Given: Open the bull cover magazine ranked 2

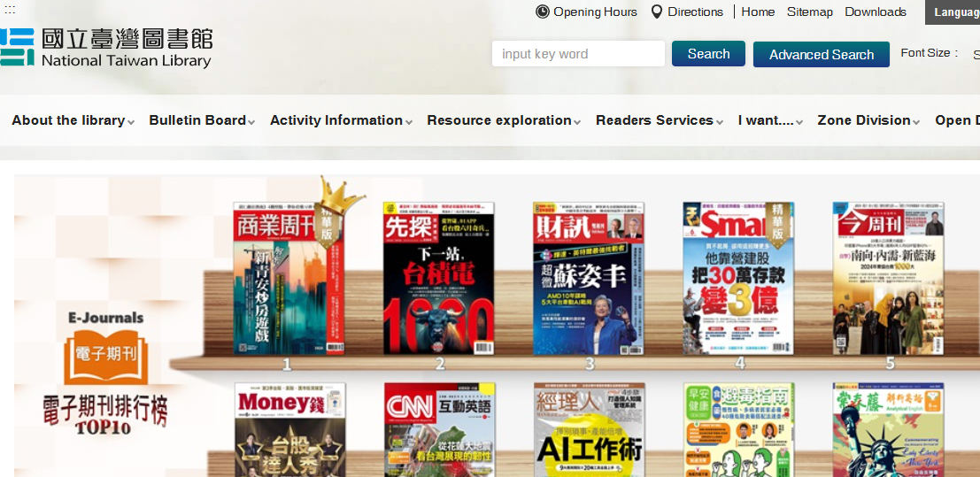Looking at the screenshot, I should (438, 279).
